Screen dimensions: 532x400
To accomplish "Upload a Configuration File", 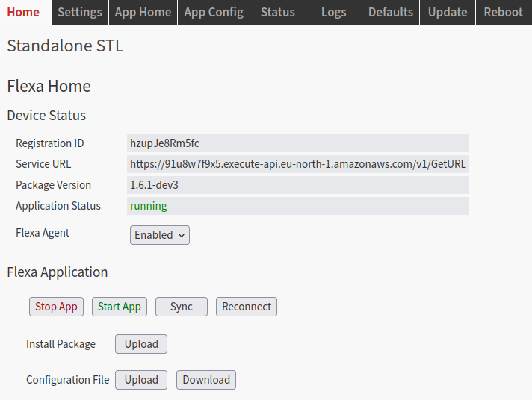I will point(141,380).
